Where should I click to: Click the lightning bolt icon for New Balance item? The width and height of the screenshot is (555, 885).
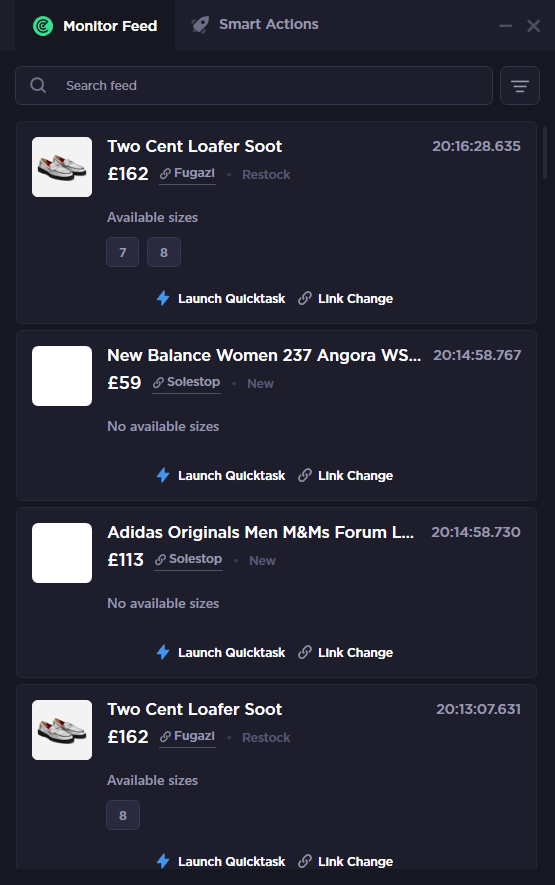click(163, 475)
